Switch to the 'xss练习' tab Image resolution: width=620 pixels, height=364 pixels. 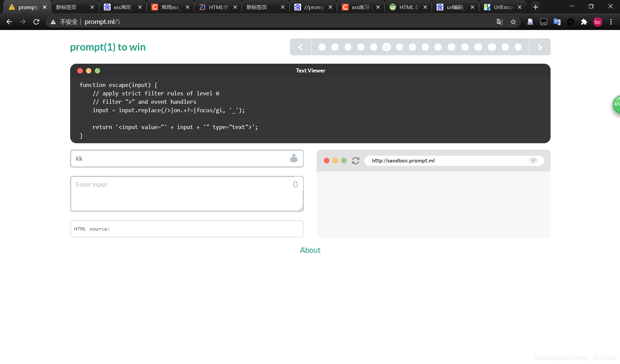[360, 7]
